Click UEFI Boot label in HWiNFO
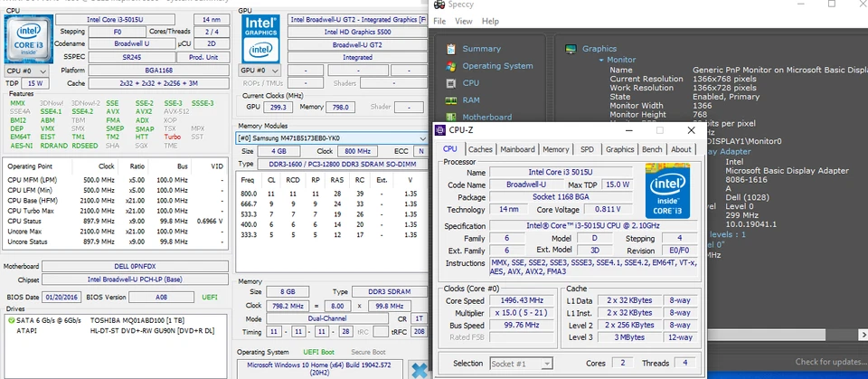Viewport: 868px width, 379px height. tap(319, 352)
